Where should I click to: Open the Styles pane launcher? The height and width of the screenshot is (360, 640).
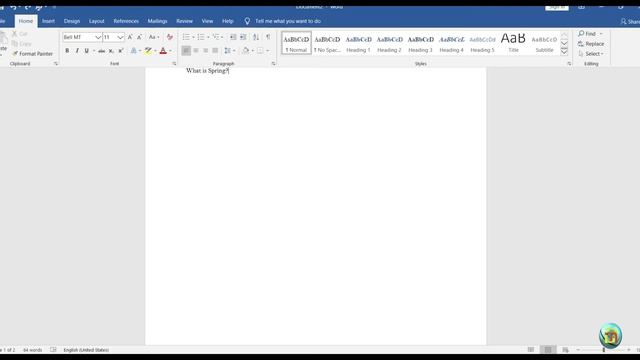[x=569, y=64]
